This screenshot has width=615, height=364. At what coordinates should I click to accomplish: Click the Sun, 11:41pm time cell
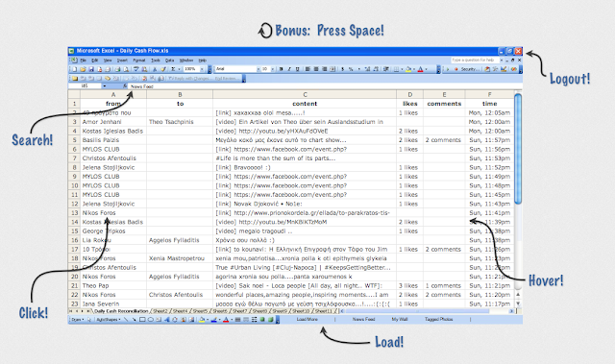pos(489,213)
